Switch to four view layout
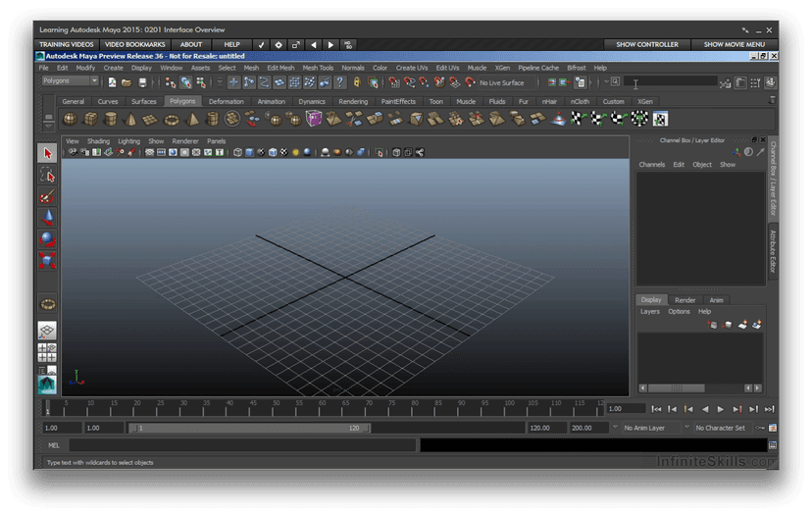The height and width of the screenshot is (516, 812). click(x=47, y=352)
